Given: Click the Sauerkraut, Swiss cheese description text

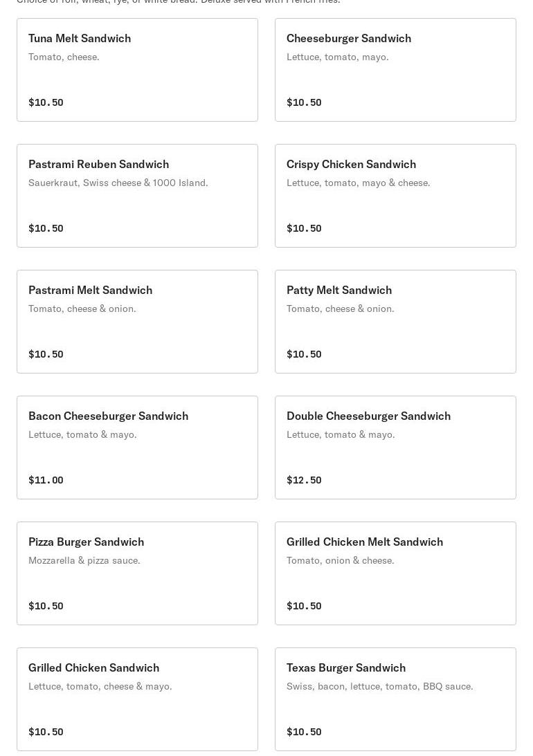Looking at the screenshot, I should pos(118,183).
